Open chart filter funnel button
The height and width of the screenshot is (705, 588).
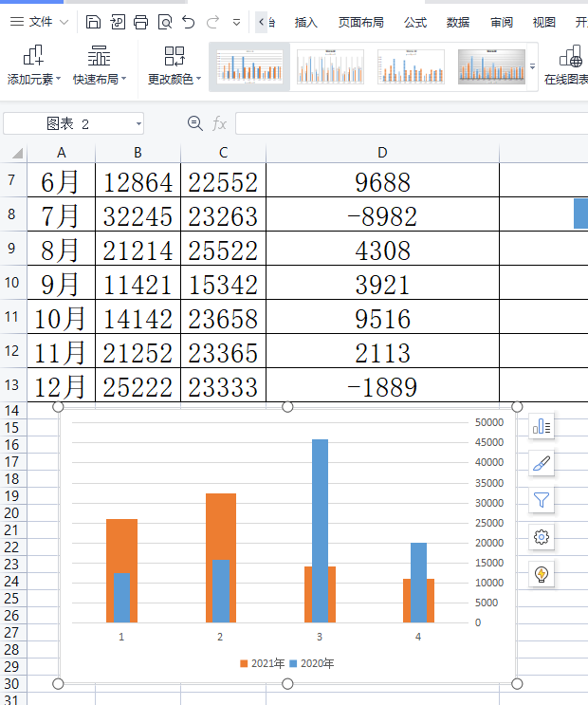point(542,499)
